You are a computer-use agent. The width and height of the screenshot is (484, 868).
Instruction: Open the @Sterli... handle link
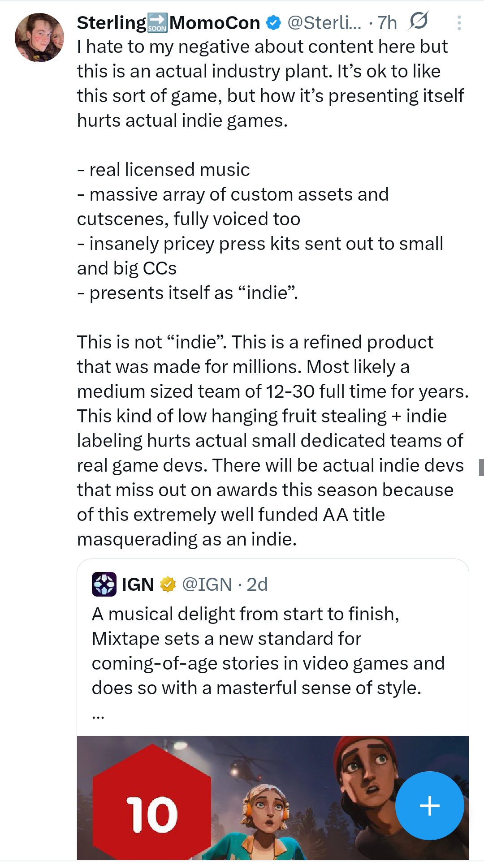tap(324, 23)
